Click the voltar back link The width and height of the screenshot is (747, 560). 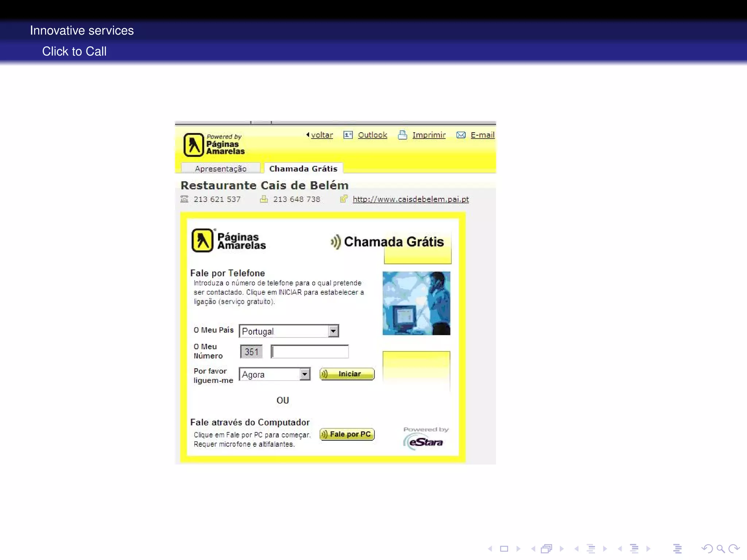point(321,135)
